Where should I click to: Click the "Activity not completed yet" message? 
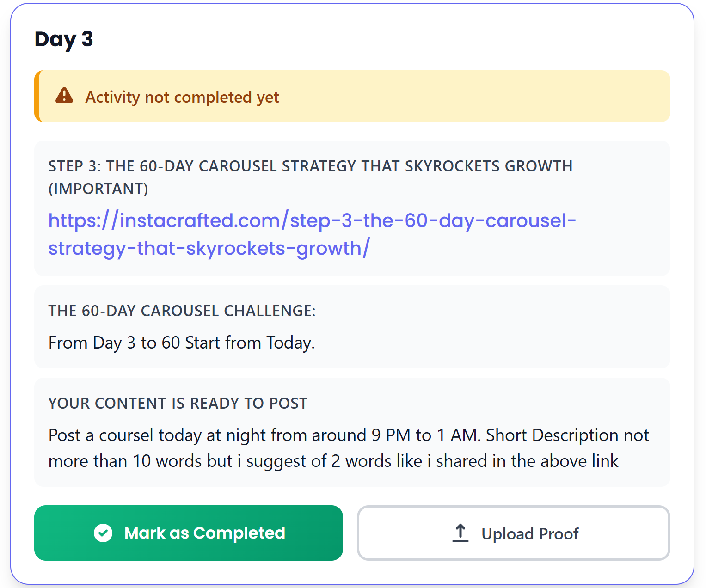tap(182, 97)
